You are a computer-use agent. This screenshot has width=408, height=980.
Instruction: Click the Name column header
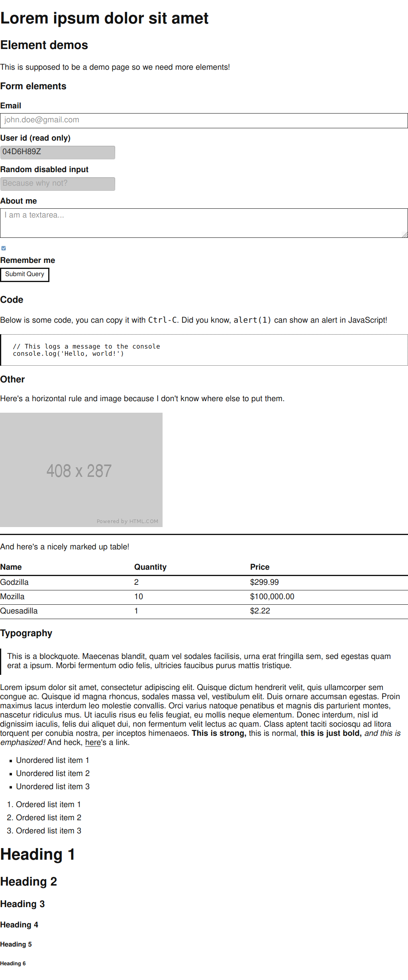(x=11, y=567)
